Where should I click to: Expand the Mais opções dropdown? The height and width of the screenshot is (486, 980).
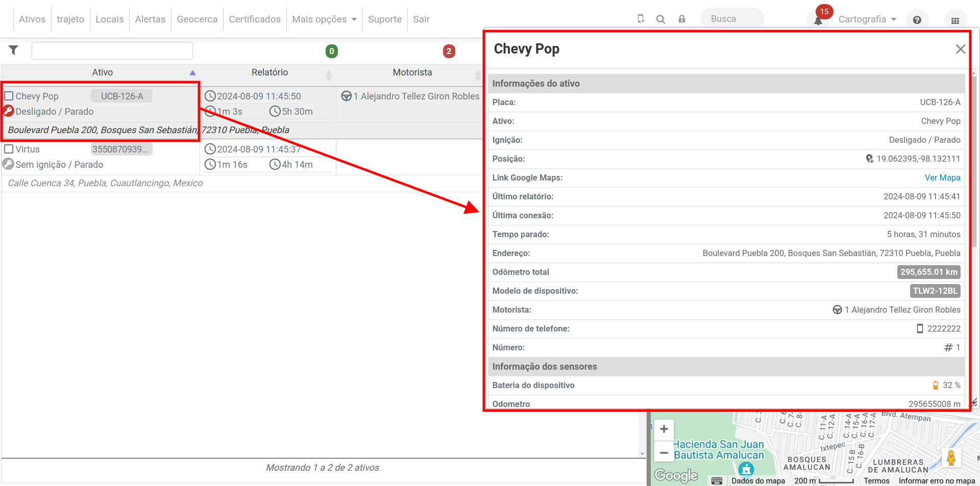[x=324, y=19]
